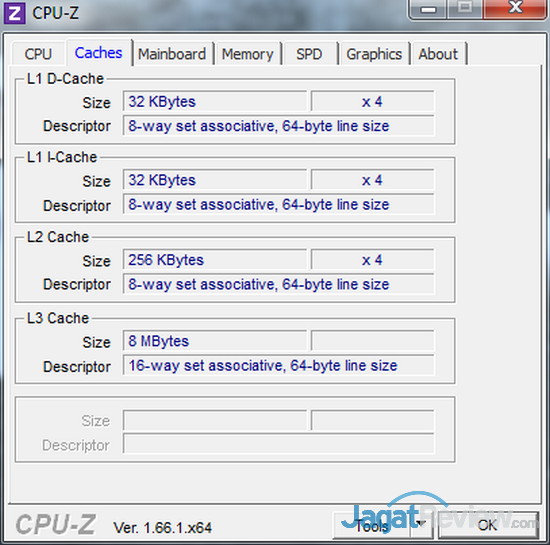Open the Tools dropdown arrow

(421, 524)
